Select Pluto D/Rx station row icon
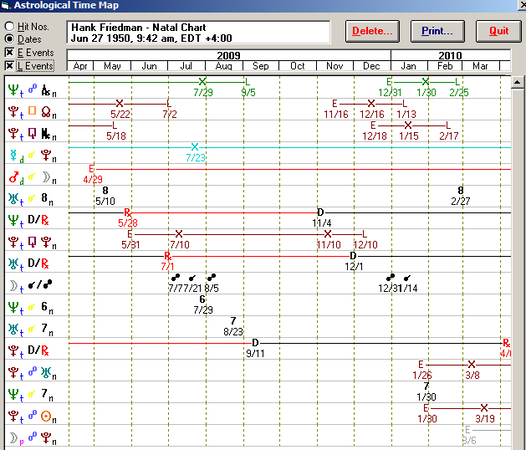526x450 pixels. point(29,351)
